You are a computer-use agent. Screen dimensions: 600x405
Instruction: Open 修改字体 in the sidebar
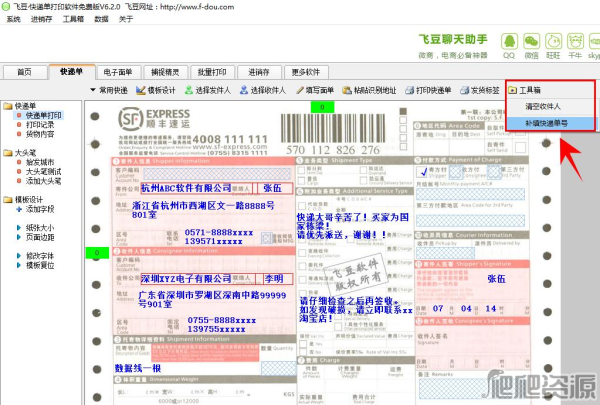(40, 256)
